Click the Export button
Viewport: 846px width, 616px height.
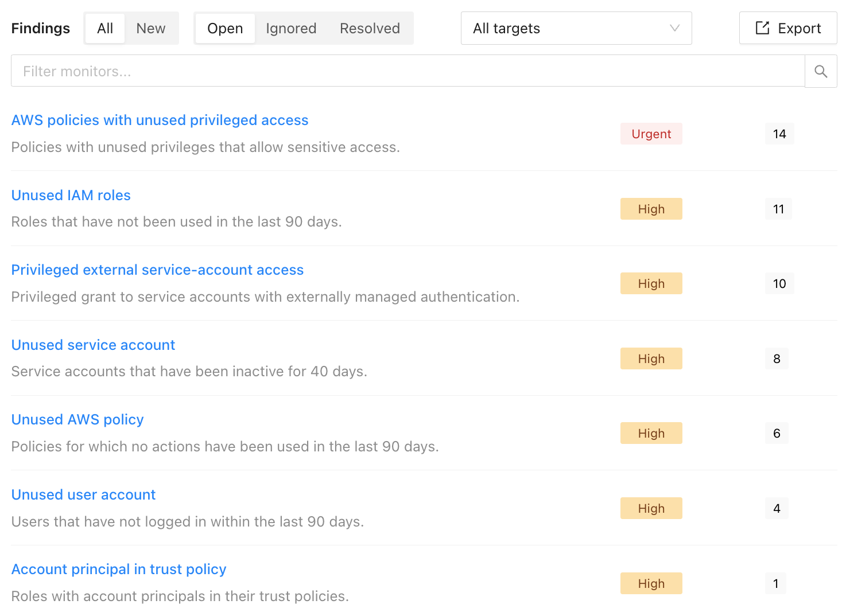point(787,28)
